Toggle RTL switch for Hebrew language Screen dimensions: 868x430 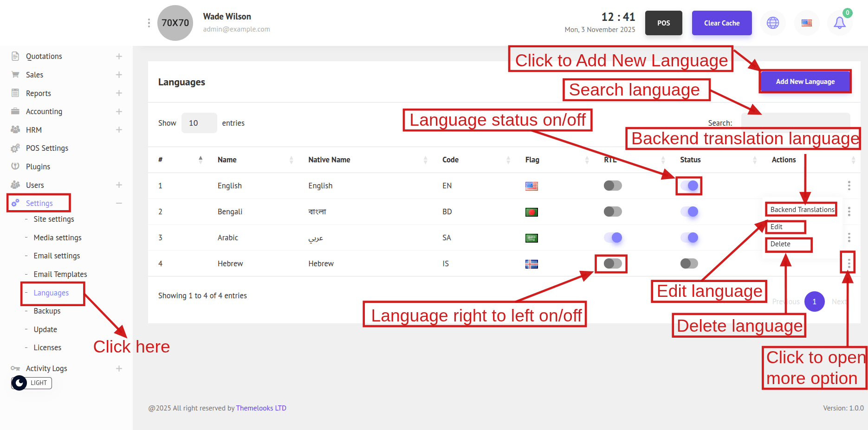coord(612,263)
